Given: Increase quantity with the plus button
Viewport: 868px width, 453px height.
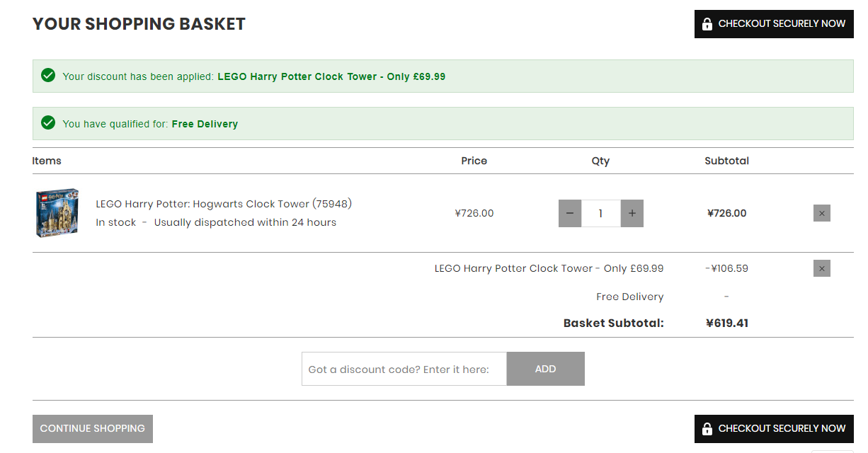Looking at the screenshot, I should tap(632, 213).
